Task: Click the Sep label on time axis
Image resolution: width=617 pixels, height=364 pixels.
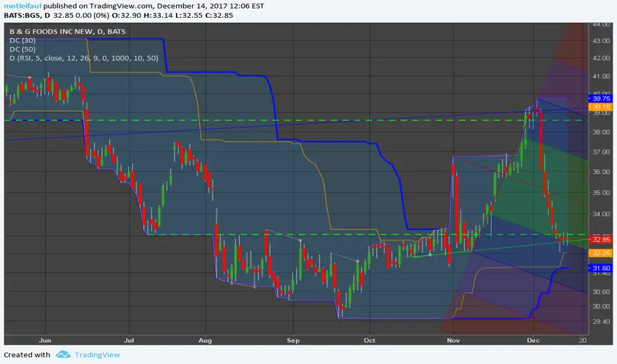Action: 293,340
